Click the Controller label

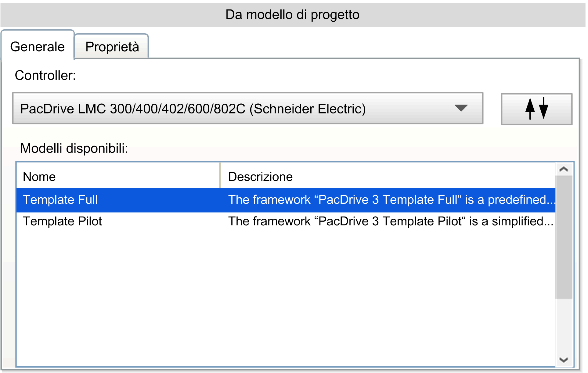[45, 75]
